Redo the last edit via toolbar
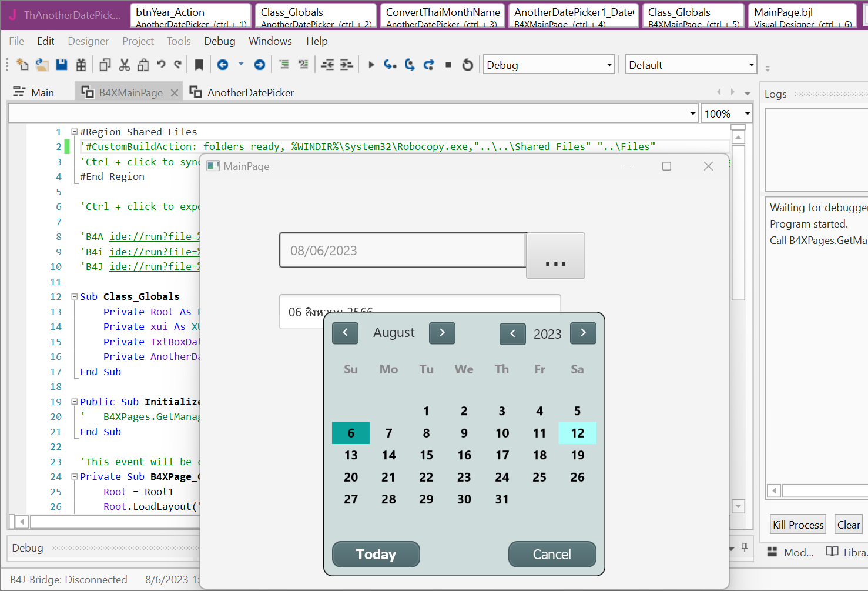Screen dimensions: 868x591 tap(177, 64)
